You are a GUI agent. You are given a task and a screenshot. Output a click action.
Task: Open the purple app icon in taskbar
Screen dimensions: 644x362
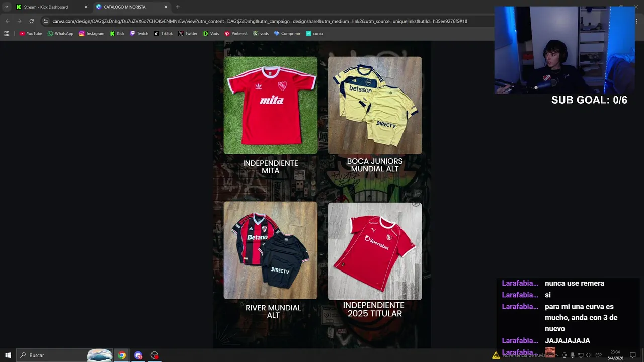click(138, 355)
